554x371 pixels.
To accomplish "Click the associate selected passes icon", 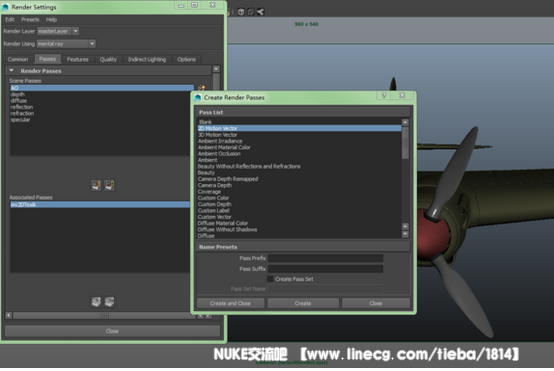I will 96,185.
